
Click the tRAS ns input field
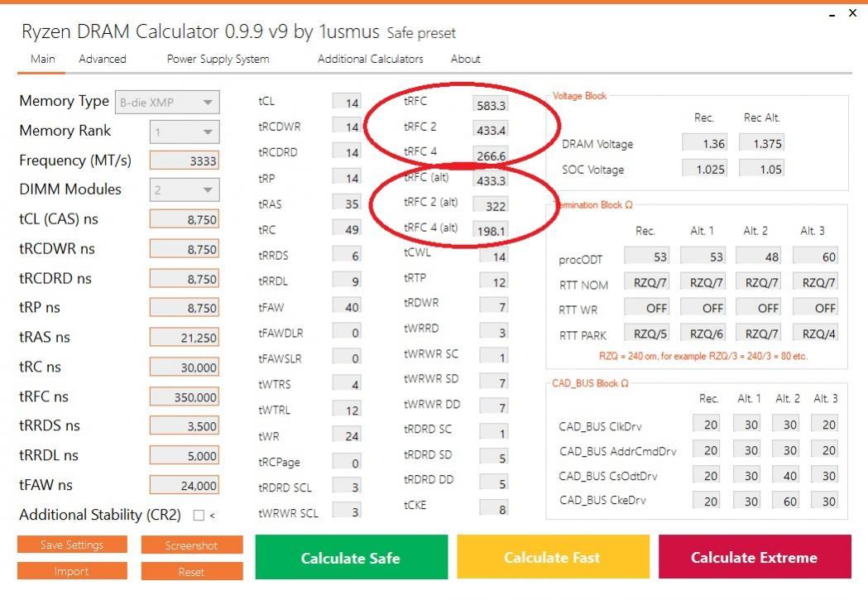185,337
